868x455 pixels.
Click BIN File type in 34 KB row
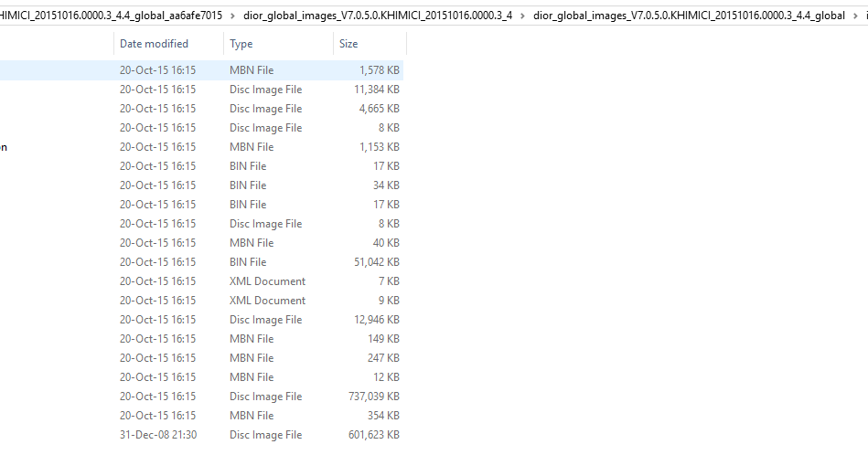click(248, 185)
